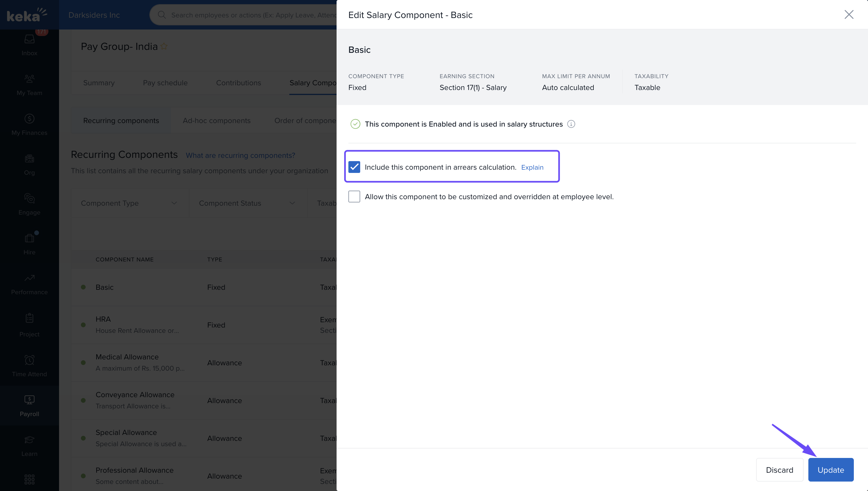868x491 pixels.
Task: Expand the Component Status dropdown
Action: point(248,203)
